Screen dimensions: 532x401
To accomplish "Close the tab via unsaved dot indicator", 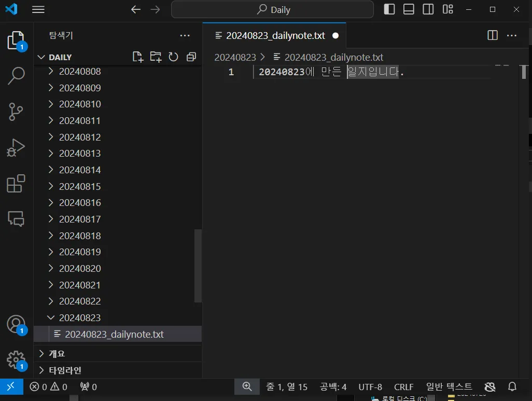I will pyautogui.click(x=335, y=36).
